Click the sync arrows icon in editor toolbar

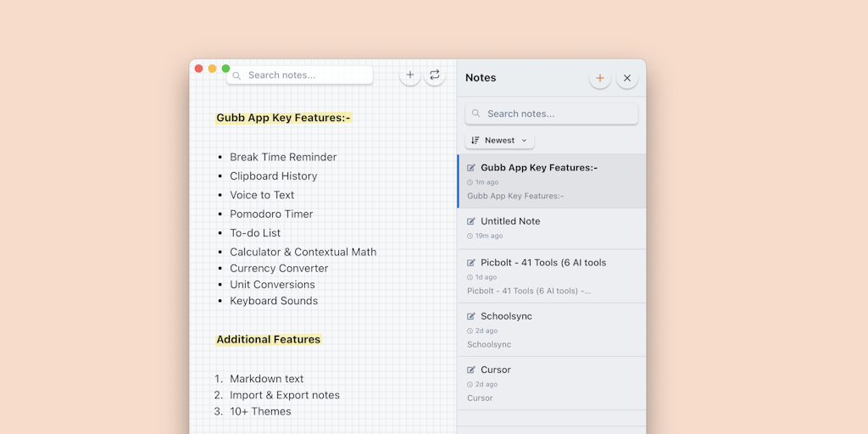coord(434,75)
